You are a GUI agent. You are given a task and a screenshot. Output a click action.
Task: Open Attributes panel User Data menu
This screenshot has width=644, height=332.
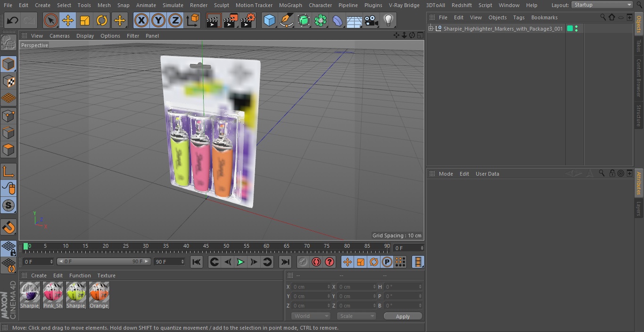[487, 174]
